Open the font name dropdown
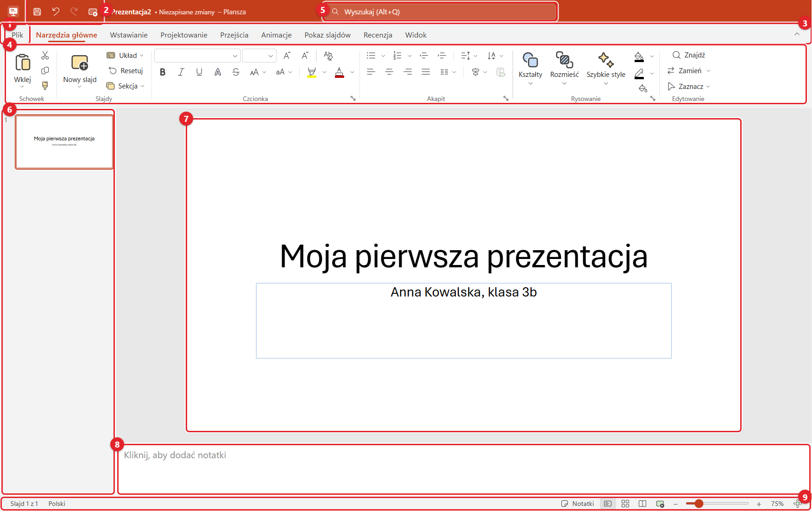This screenshot has height=511, width=812. 235,56
